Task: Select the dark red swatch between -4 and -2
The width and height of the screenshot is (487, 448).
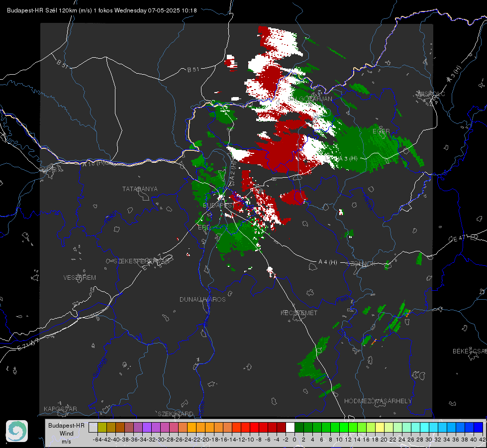Action: pyautogui.click(x=281, y=427)
